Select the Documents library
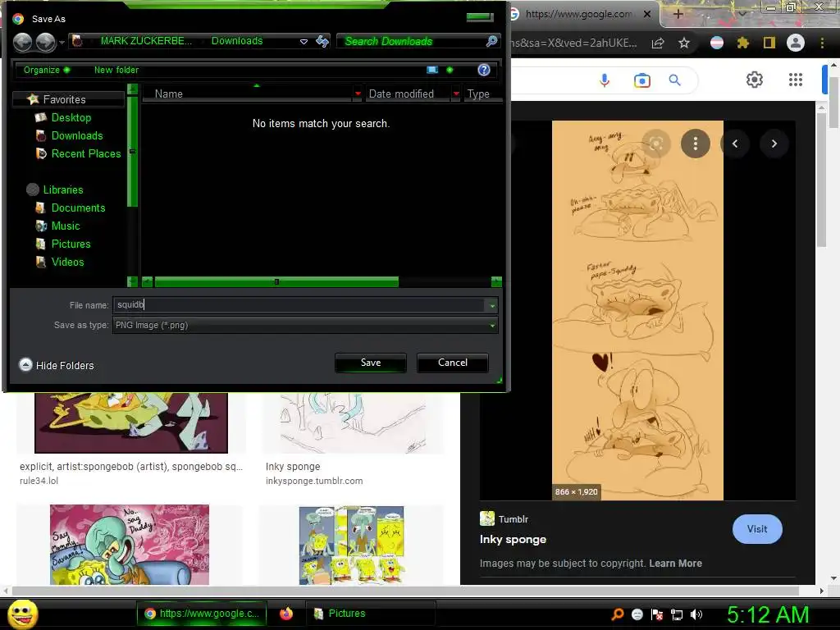Image resolution: width=840 pixels, height=630 pixels. pyautogui.click(x=70, y=208)
